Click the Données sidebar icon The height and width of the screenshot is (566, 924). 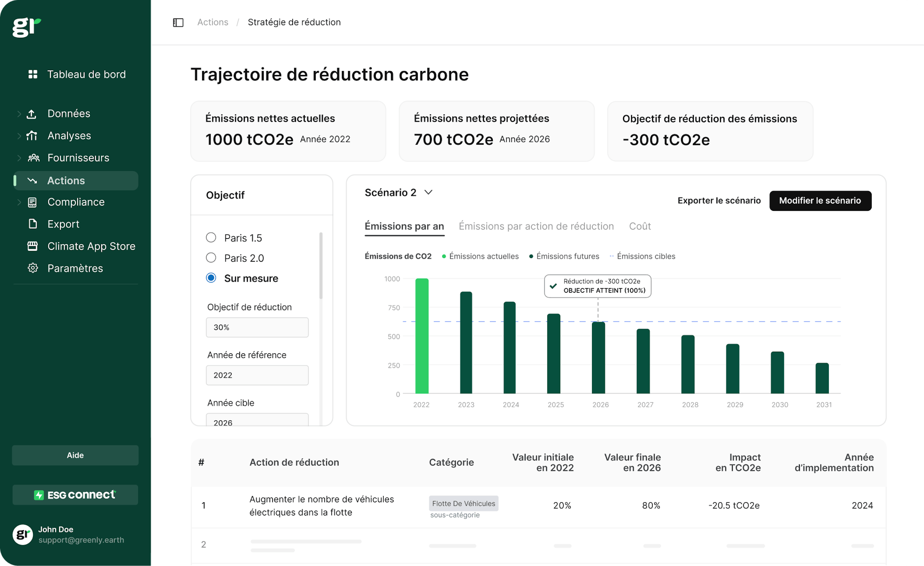click(x=31, y=114)
